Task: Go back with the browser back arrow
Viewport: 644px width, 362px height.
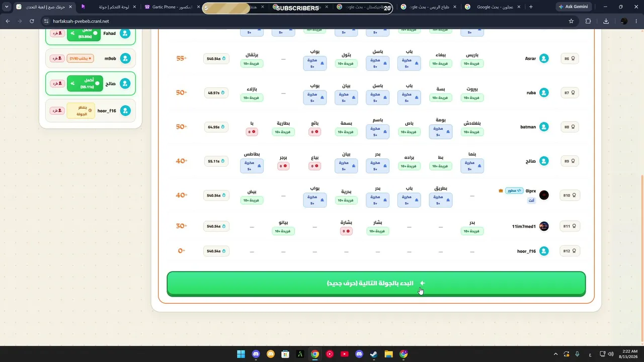Action: [x=8, y=21]
